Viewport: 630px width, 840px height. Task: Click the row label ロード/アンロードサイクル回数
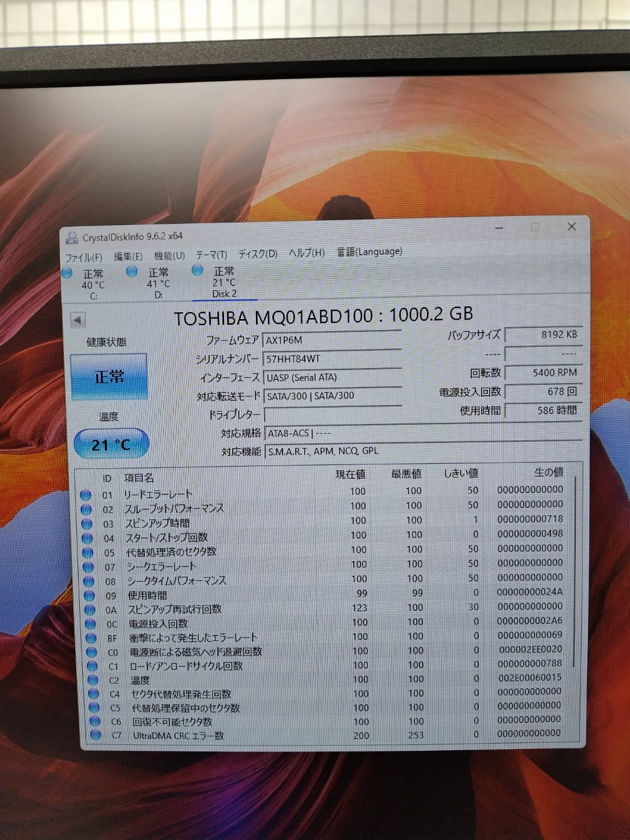pos(186,665)
